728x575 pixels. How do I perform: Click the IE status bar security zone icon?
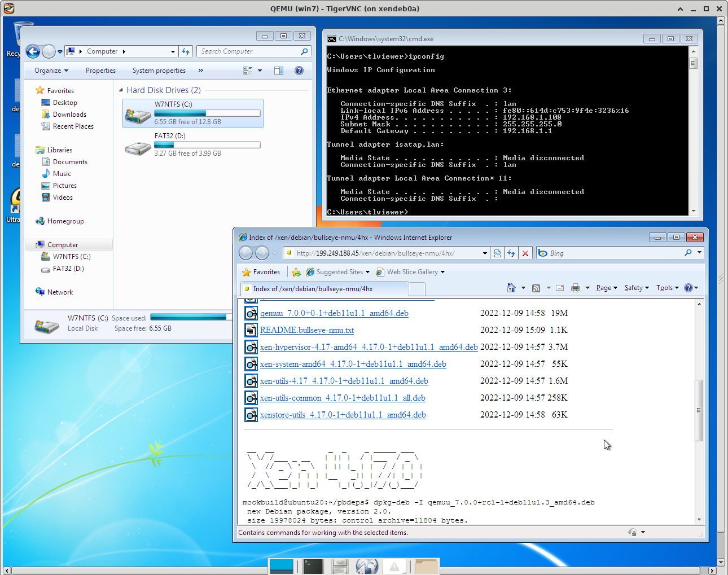tap(632, 532)
